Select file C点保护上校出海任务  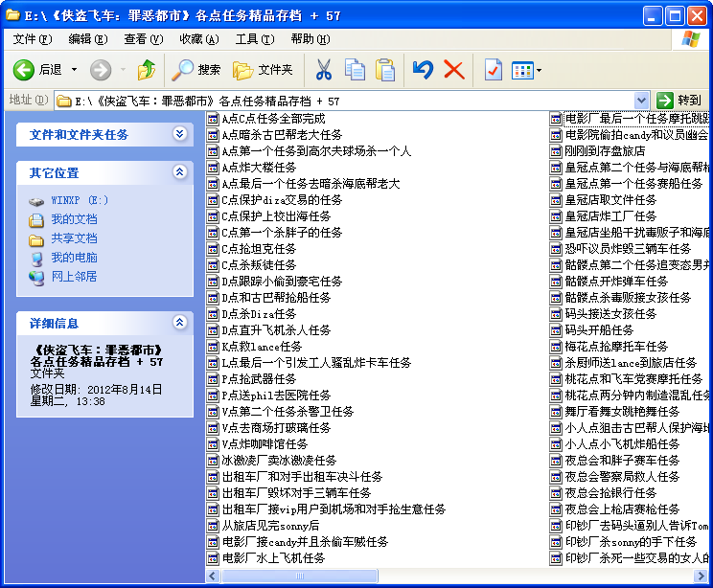click(268, 216)
